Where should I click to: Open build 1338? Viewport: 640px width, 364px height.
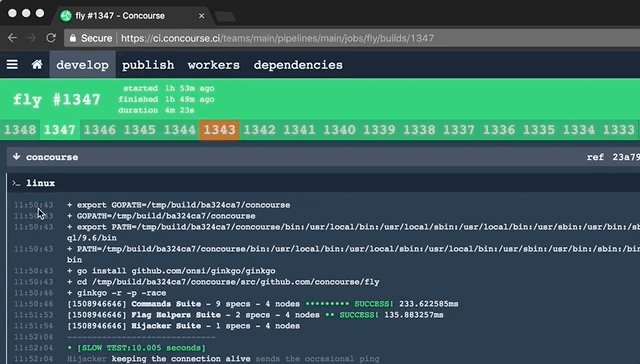[x=419, y=130]
